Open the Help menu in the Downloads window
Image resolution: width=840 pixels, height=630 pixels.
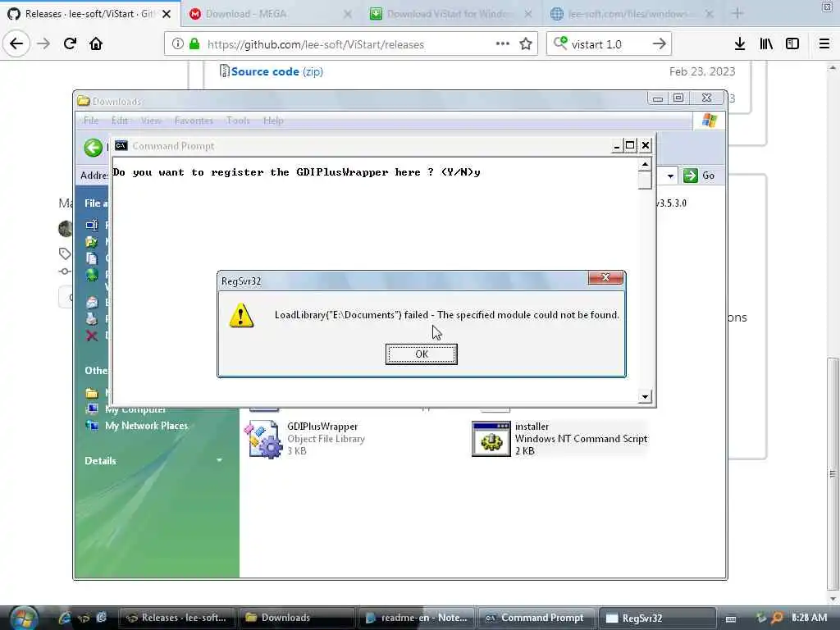(273, 121)
